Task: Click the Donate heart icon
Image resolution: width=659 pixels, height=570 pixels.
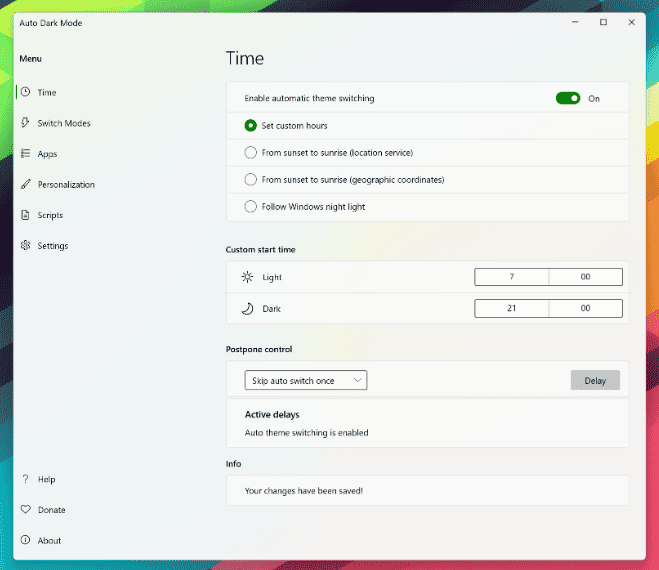Action: (25, 510)
